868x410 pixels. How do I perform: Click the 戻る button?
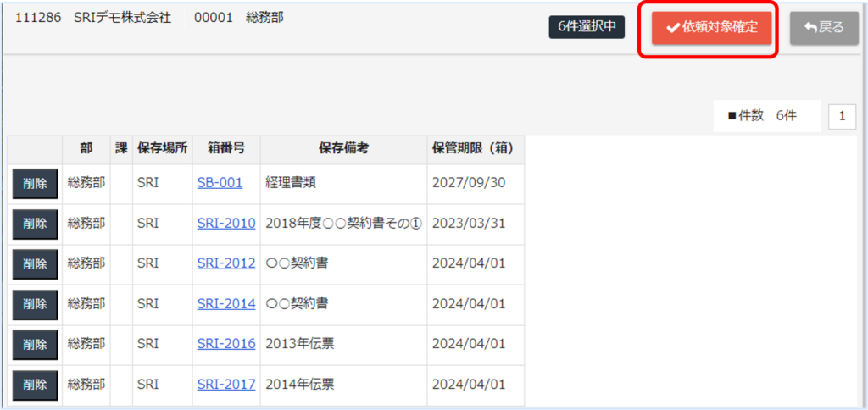coord(824,28)
